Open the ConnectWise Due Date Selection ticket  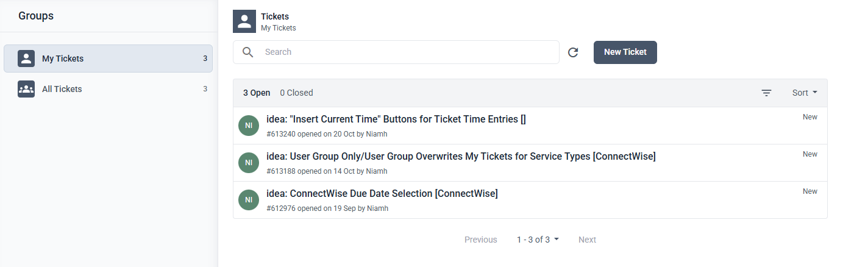click(394, 194)
